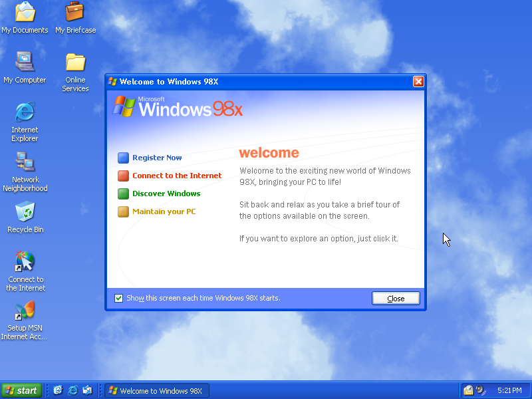Click the Windows 98x logo banner

(178, 106)
